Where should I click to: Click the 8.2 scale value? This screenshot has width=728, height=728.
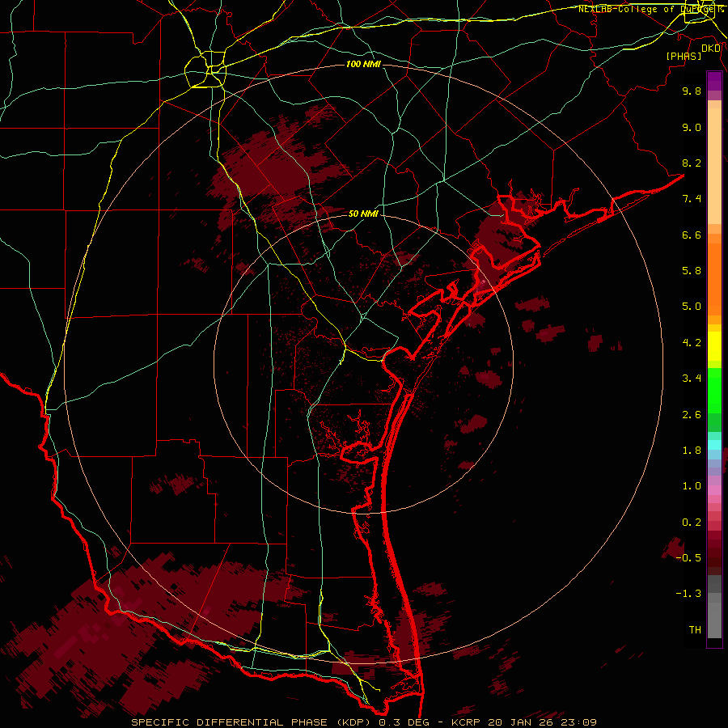click(x=692, y=163)
